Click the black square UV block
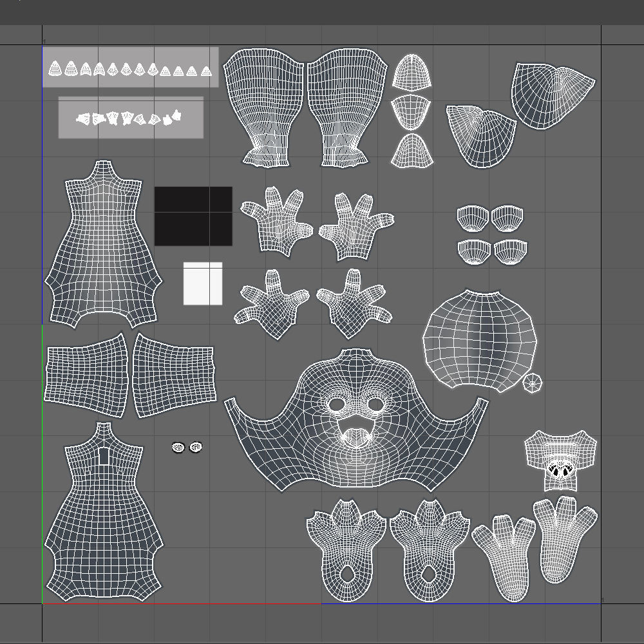644x644 pixels. tap(193, 216)
